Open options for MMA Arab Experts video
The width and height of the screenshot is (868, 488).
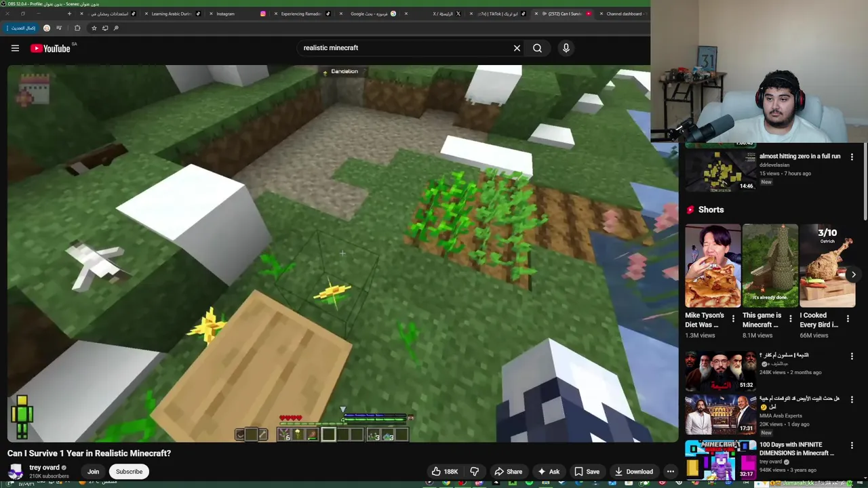[852, 399]
